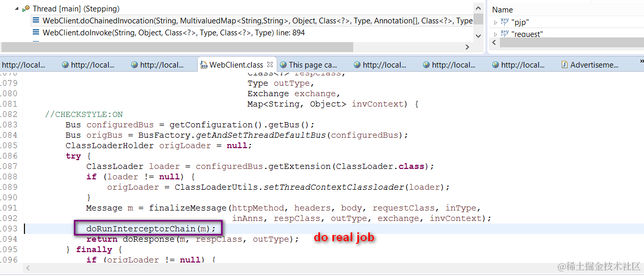Click Debug view horizontal scroll-right arrow
Image resolution: width=644 pixels, height=275 pixels.
(466, 47)
